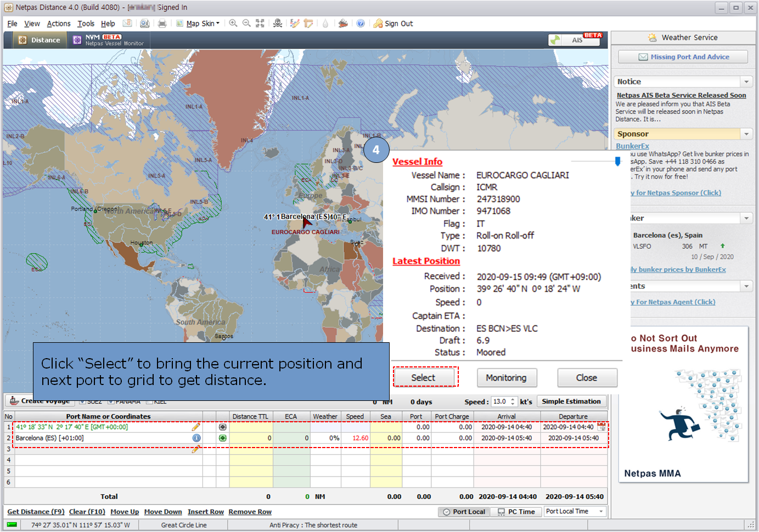
Task: Click the Distance TTL column header
Action: [251, 416]
